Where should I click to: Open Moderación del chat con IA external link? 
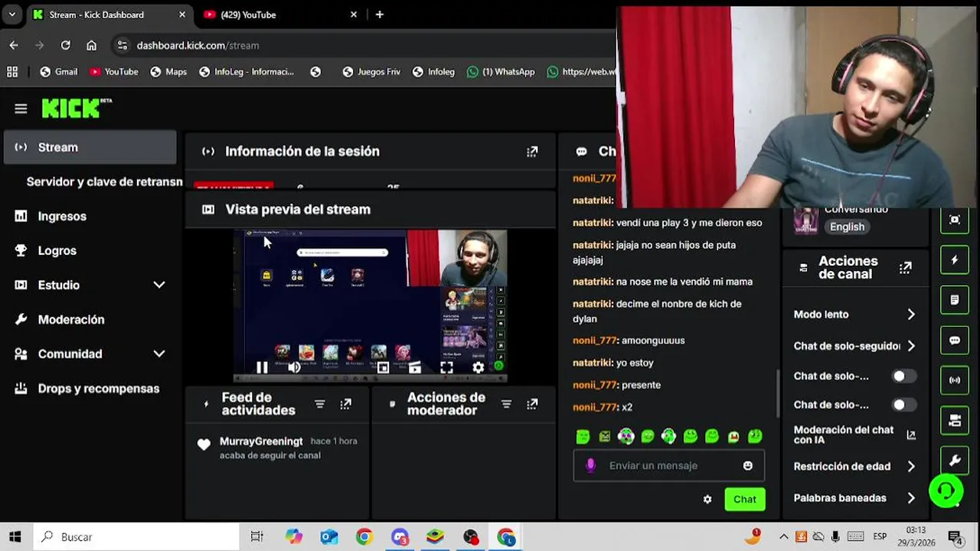pyautogui.click(x=911, y=435)
